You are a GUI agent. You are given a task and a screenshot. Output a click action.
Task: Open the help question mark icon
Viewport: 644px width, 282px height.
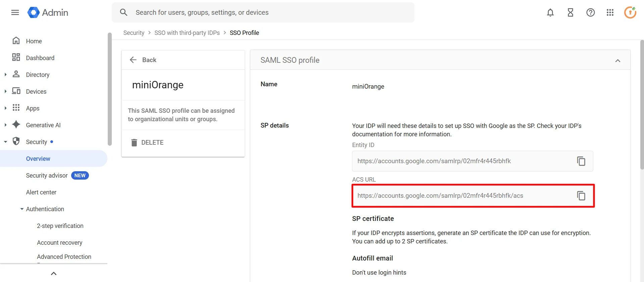[x=591, y=12]
